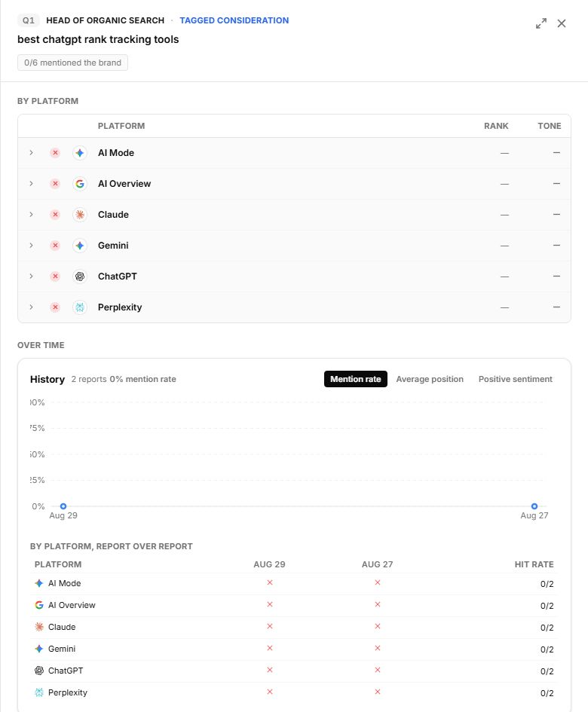Click the TAGGED CONSIDERATION link
Image resolution: width=588 pixels, height=712 pixels.
coord(234,20)
